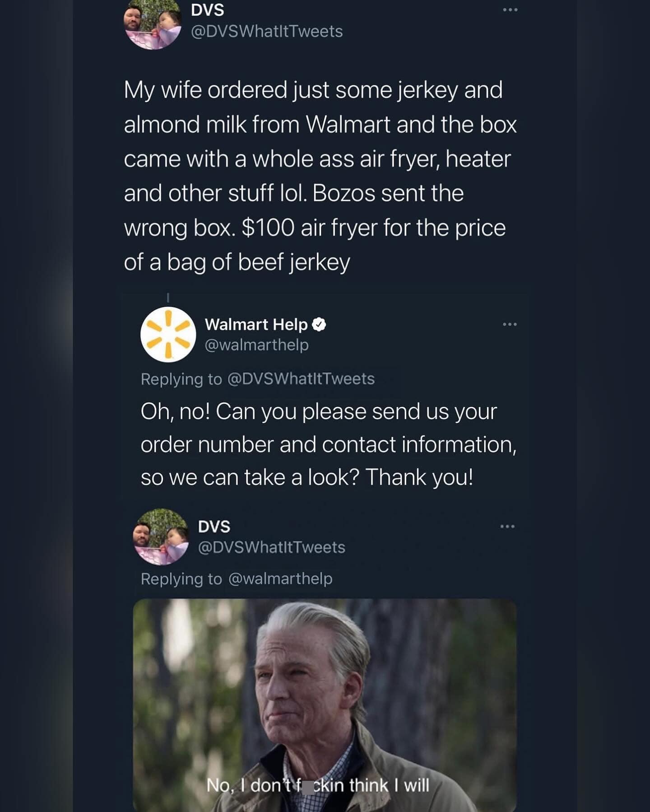This screenshot has height=812, width=650.
Task: Click the gray censor box in the meme caption
Action: point(308,787)
